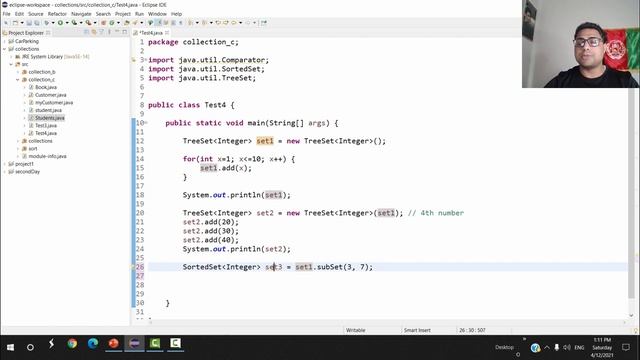Click the Search flashlight toolbar icon
The height and width of the screenshot is (360, 640).
135,23
